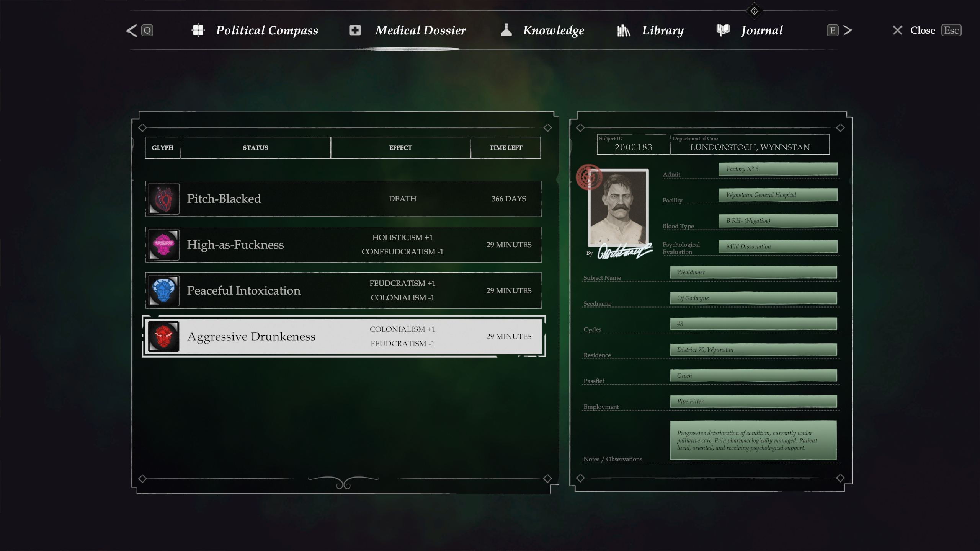Open the Medical Dossier tab
This screenshot has height=551, width=980.
tap(420, 30)
